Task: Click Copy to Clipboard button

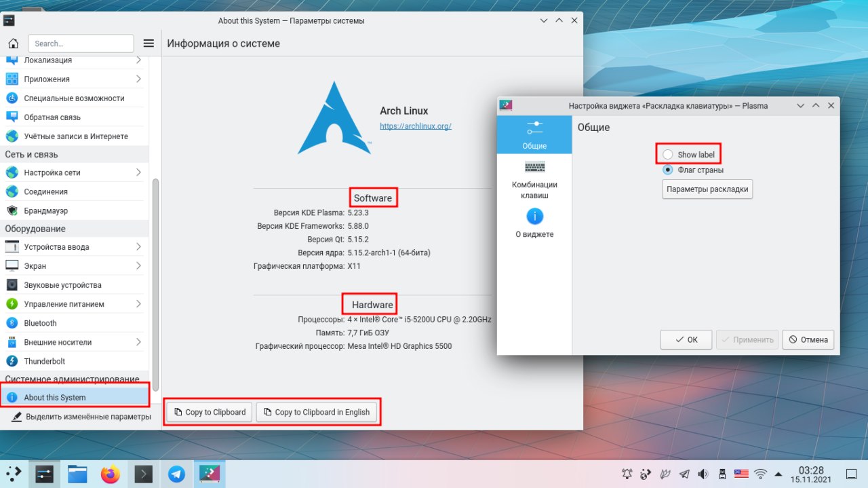Action: [210, 412]
